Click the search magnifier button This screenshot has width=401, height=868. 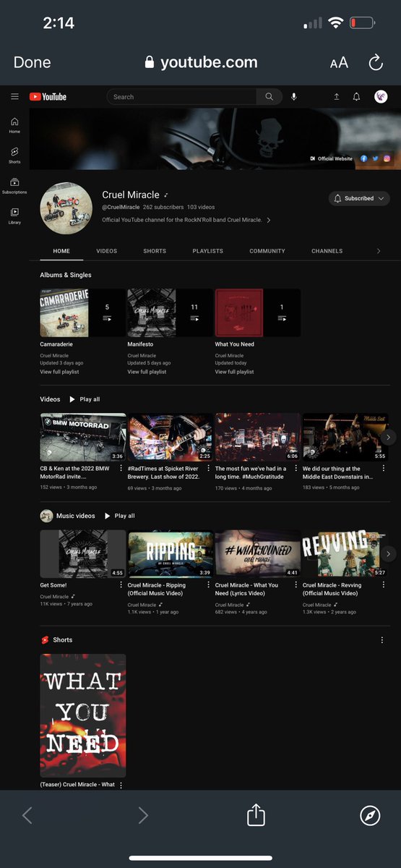pos(270,97)
